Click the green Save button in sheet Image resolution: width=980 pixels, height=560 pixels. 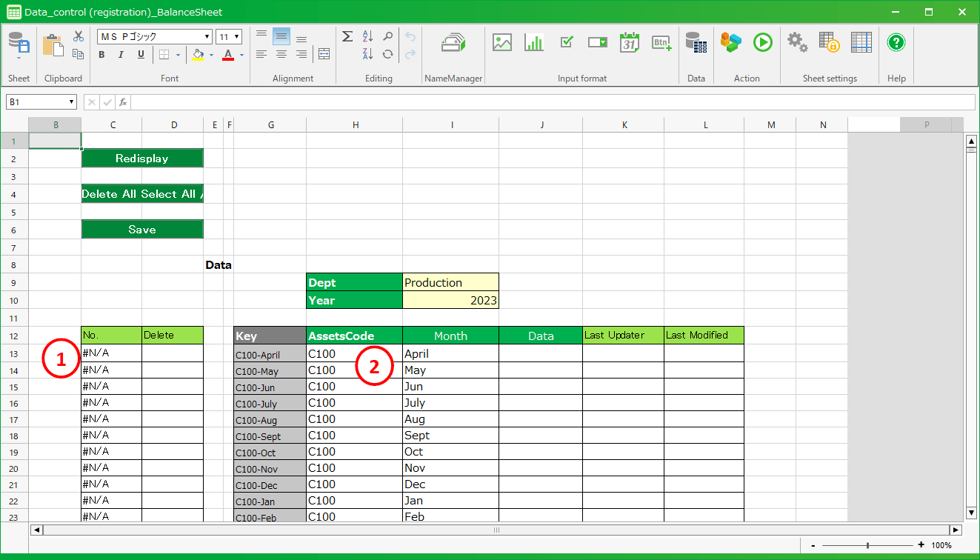pyautogui.click(x=141, y=230)
